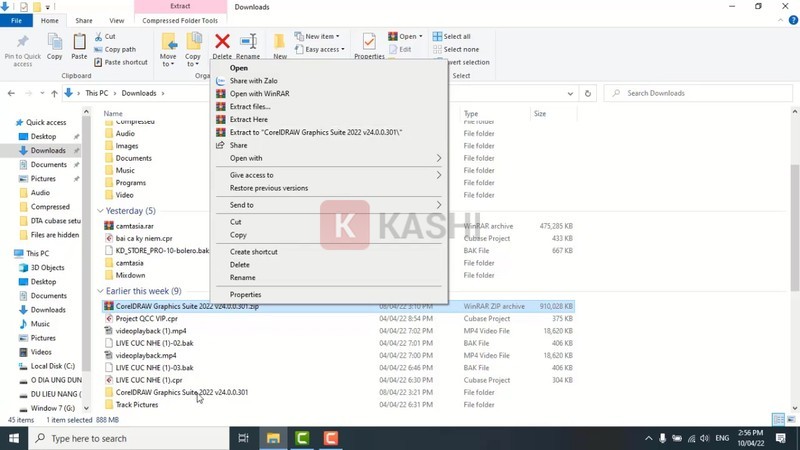Click the Cut scissors ribbon icon
This screenshot has height=450, width=800.
pos(98,37)
